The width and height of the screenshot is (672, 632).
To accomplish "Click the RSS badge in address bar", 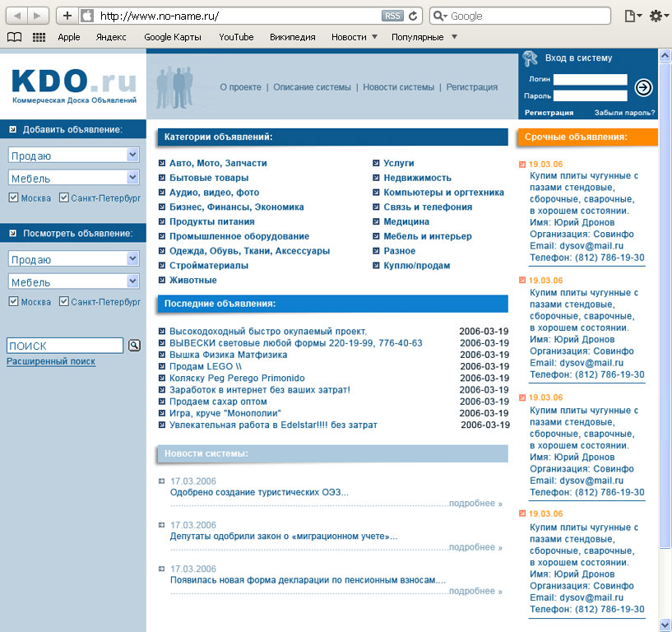I will point(393,16).
